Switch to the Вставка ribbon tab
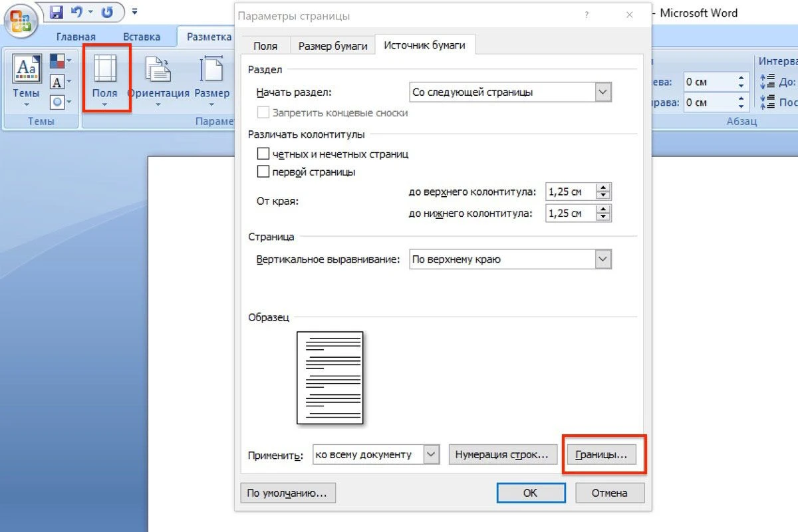This screenshot has height=532, width=798. click(142, 37)
